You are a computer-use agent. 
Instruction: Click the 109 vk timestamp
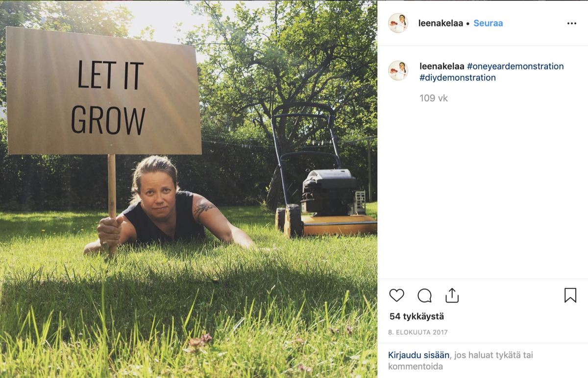click(434, 98)
